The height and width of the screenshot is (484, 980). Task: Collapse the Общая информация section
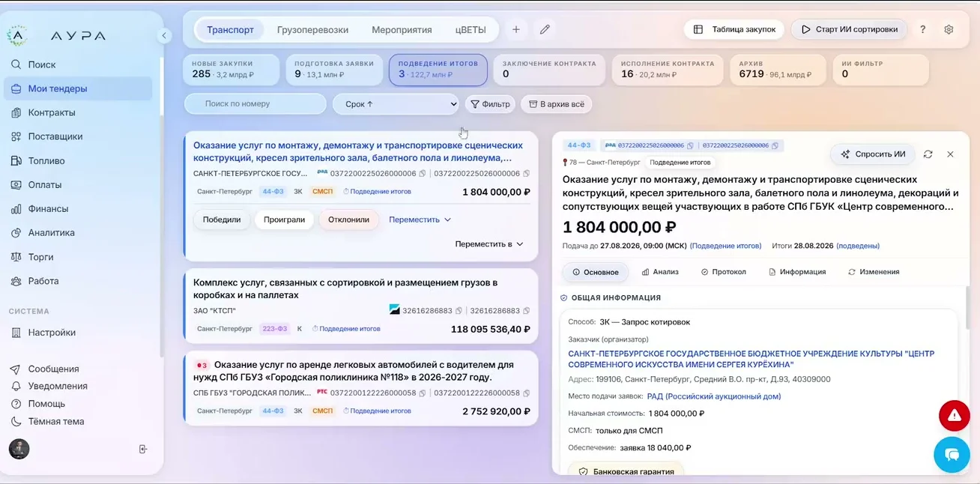click(611, 297)
